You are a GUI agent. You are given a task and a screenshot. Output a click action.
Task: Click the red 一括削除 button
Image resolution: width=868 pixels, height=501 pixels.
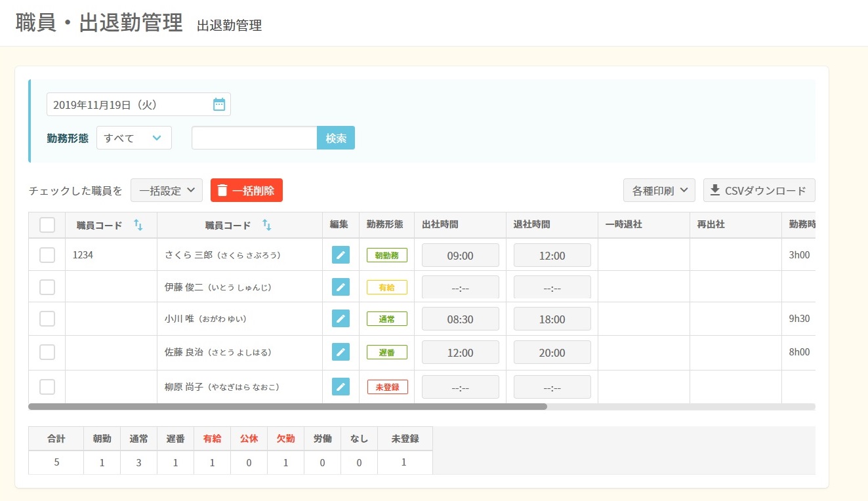247,190
